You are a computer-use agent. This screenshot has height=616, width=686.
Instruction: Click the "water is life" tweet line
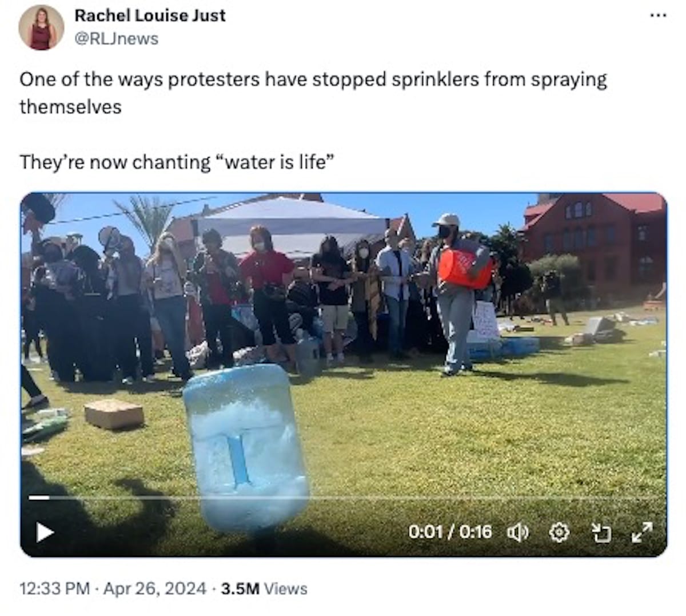177,162
